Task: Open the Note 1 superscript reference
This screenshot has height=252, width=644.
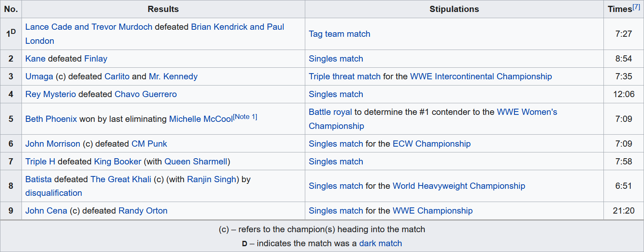Action: click(x=245, y=117)
